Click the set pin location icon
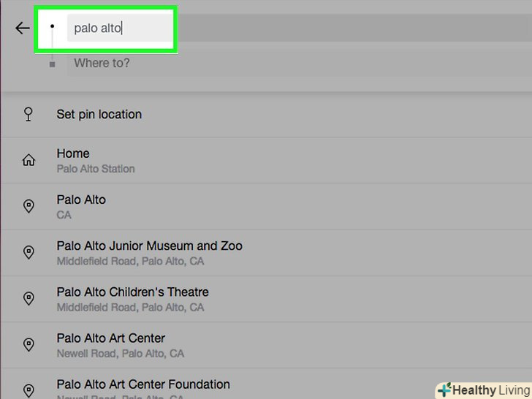The width and height of the screenshot is (532, 399). pyautogui.click(x=28, y=114)
